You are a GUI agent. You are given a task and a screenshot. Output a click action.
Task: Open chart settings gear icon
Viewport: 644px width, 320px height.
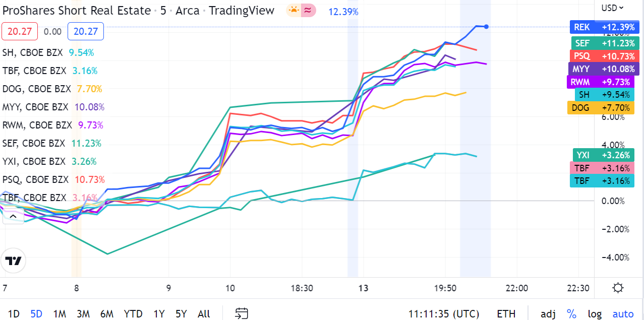[618, 288]
